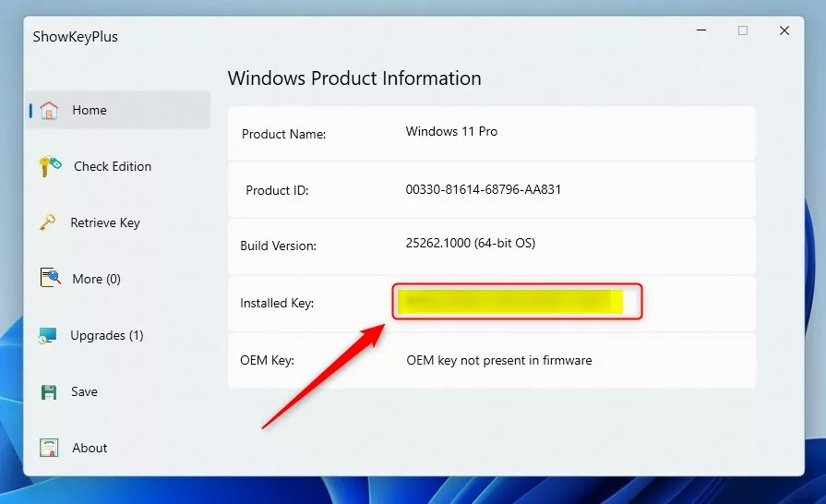Screen dimensions: 826x504
Task: Click the Windows Product Information heading
Action: tap(354, 78)
